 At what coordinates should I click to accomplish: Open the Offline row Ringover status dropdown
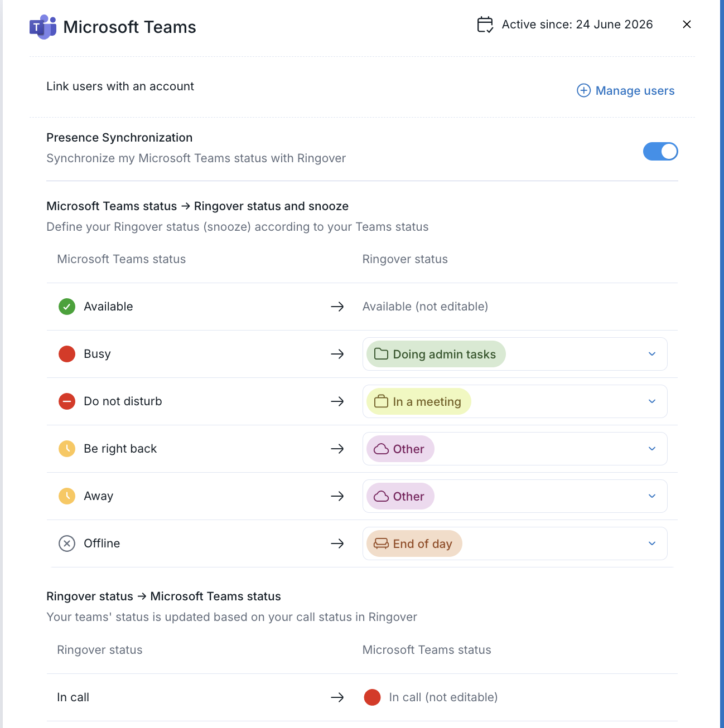pos(515,543)
